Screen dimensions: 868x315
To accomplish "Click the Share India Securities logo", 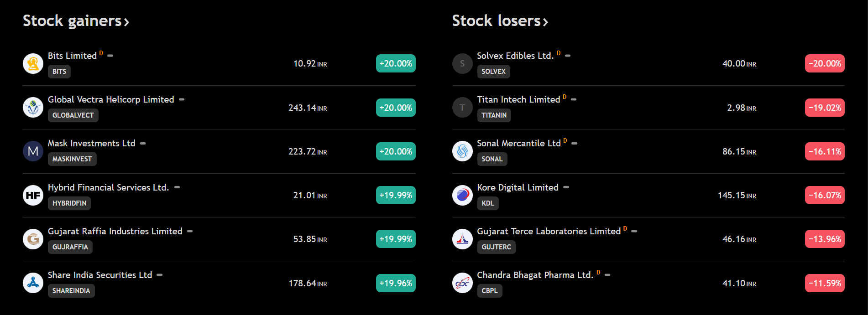I will click(33, 283).
